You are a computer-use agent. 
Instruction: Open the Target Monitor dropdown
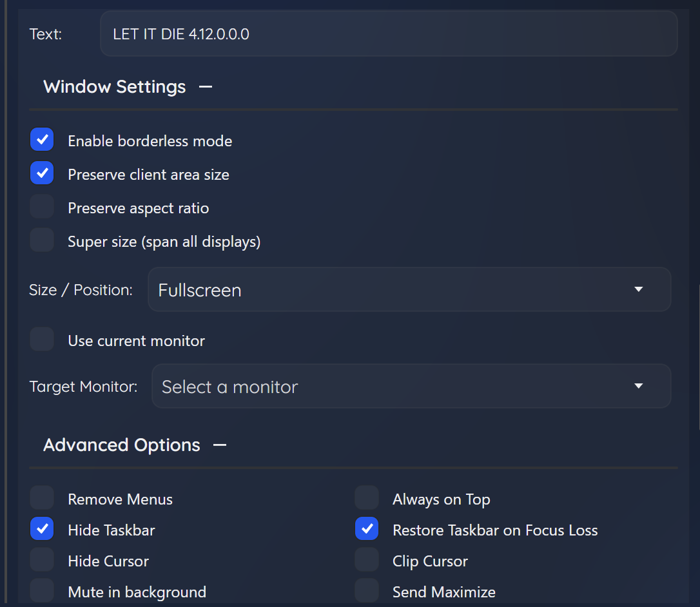[x=411, y=387]
